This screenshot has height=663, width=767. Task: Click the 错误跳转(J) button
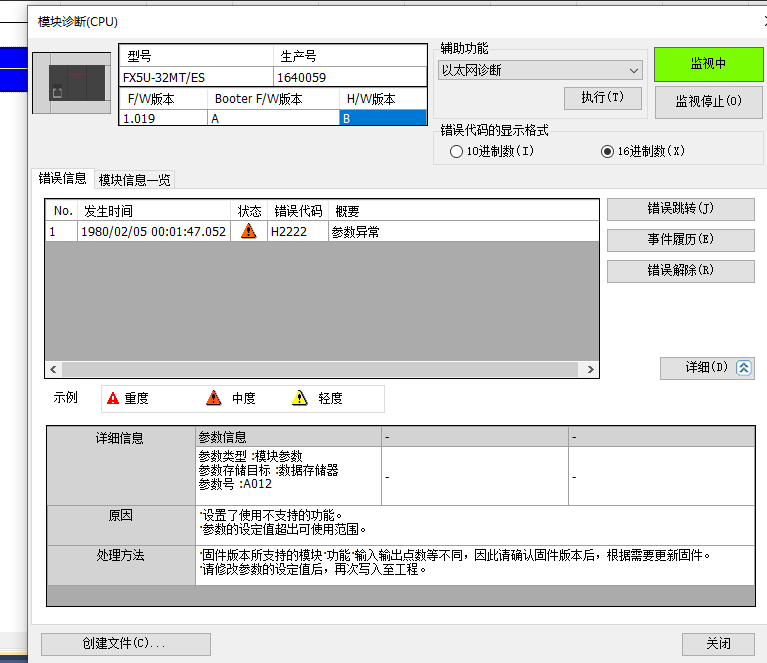680,209
